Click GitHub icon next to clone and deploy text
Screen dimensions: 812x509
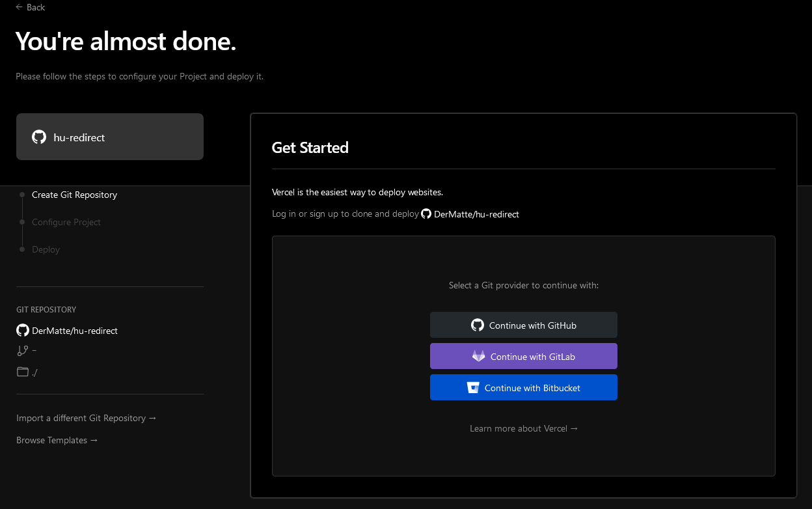(426, 213)
